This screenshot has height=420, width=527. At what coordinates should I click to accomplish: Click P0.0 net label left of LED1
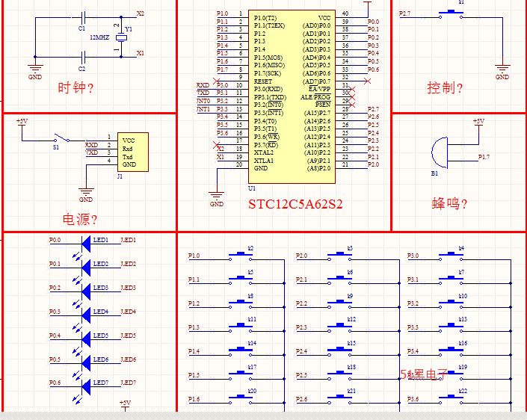tap(55, 240)
